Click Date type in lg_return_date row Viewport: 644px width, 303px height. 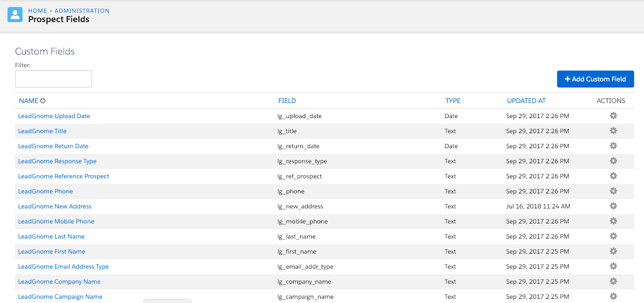coord(451,146)
